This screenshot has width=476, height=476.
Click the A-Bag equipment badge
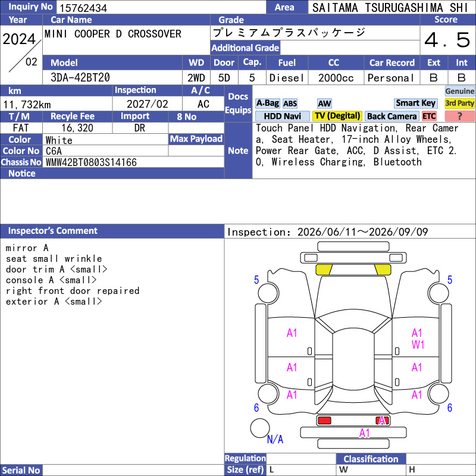267,104
